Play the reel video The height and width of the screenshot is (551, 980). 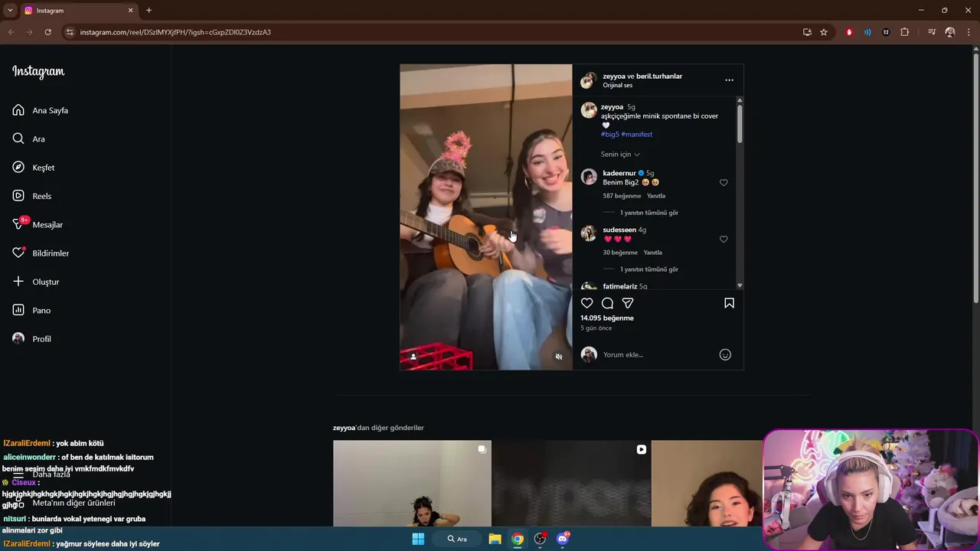[485, 217]
